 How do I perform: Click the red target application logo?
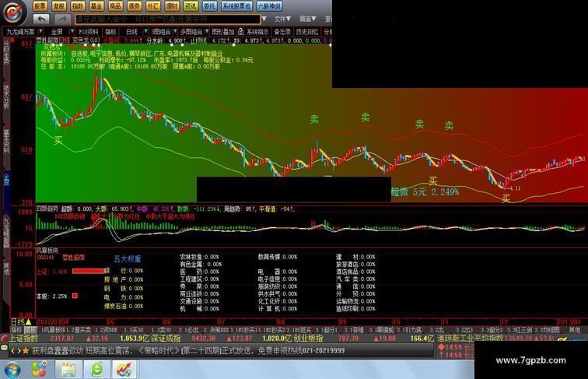[x=14, y=12]
